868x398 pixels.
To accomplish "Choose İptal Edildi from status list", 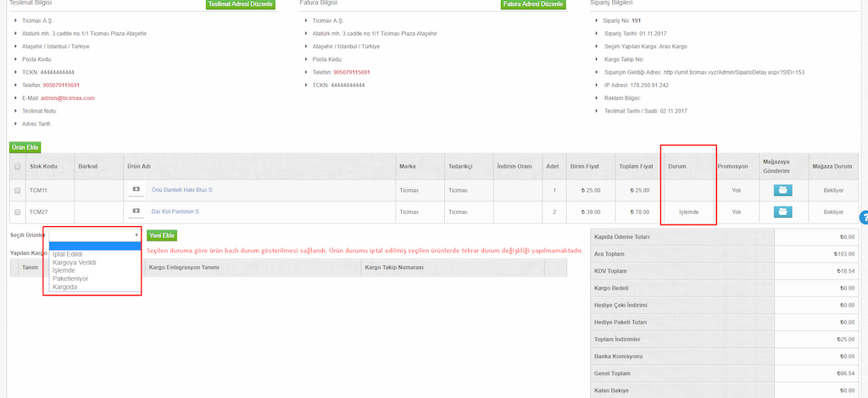I will 68,254.
